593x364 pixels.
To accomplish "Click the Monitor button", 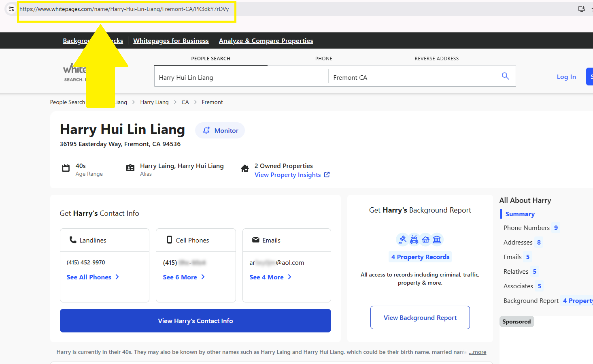I will pyautogui.click(x=220, y=130).
